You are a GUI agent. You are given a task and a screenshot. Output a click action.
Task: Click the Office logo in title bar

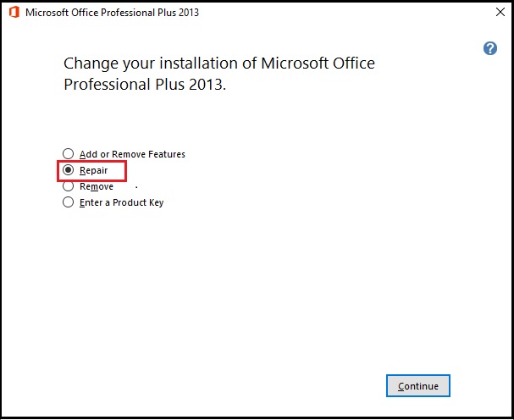coord(14,13)
